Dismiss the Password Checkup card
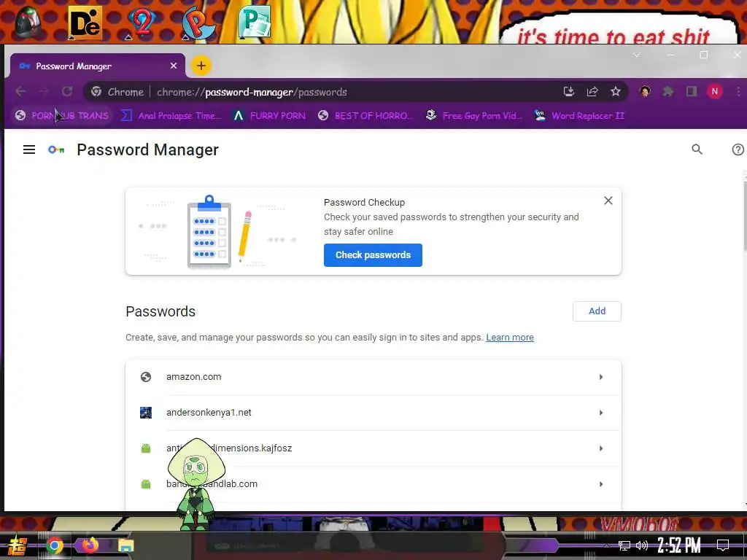The image size is (747, 560). tap(608, 201)
